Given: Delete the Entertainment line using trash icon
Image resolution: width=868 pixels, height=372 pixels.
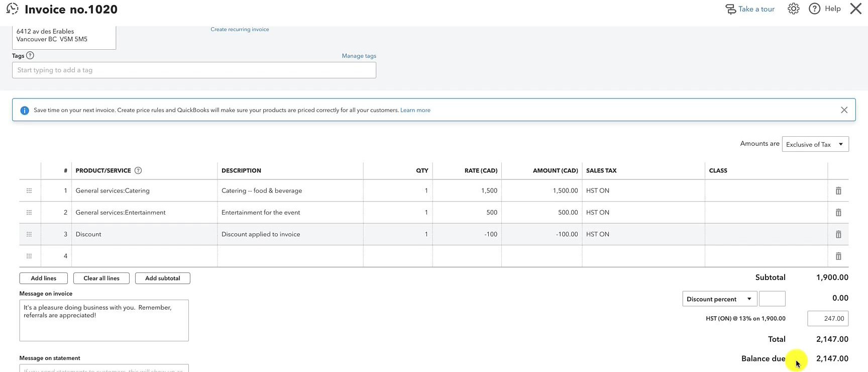Looking at the screenshot, I should (838, 213).
